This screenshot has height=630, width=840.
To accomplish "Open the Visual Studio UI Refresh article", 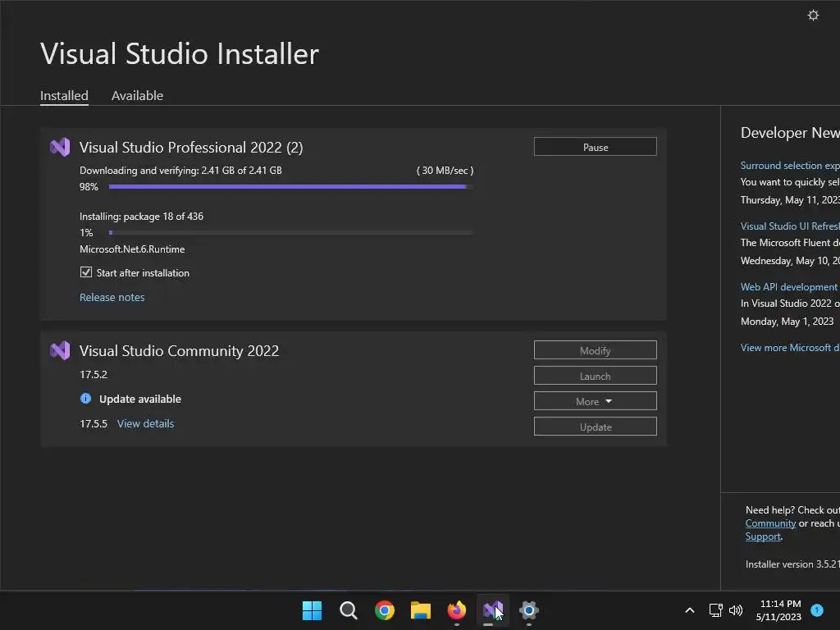I will click(x=790, y=226).
